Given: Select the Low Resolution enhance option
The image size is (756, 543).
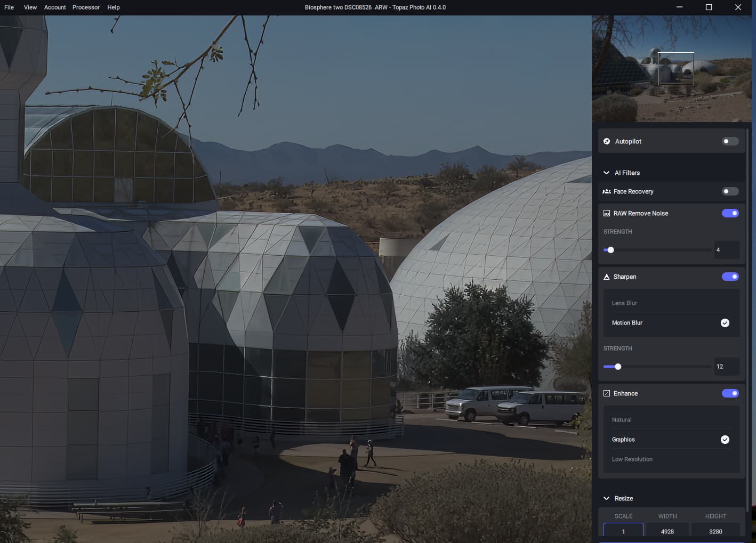Looking at the screenshot, I should [x=632, y=459].
